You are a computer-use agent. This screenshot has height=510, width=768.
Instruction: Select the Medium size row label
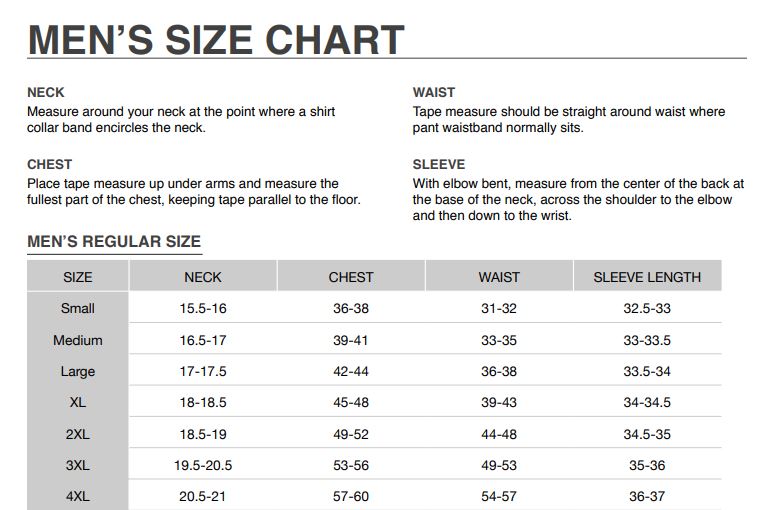coord(77,340)
